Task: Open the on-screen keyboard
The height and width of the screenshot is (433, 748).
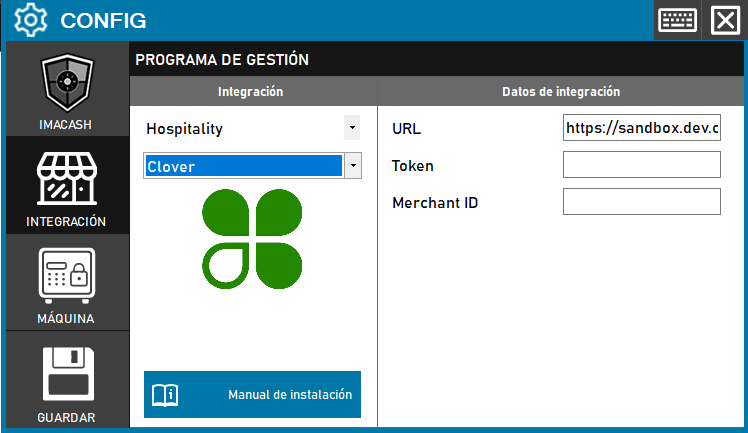Action: click(x=677, y=20)
